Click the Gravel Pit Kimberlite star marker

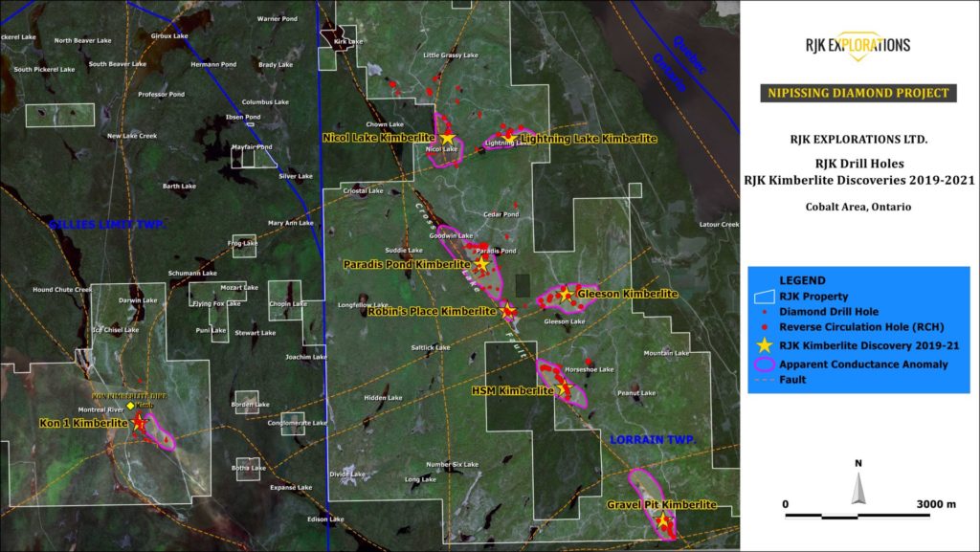pyautogui.click(x=663, y=520)
